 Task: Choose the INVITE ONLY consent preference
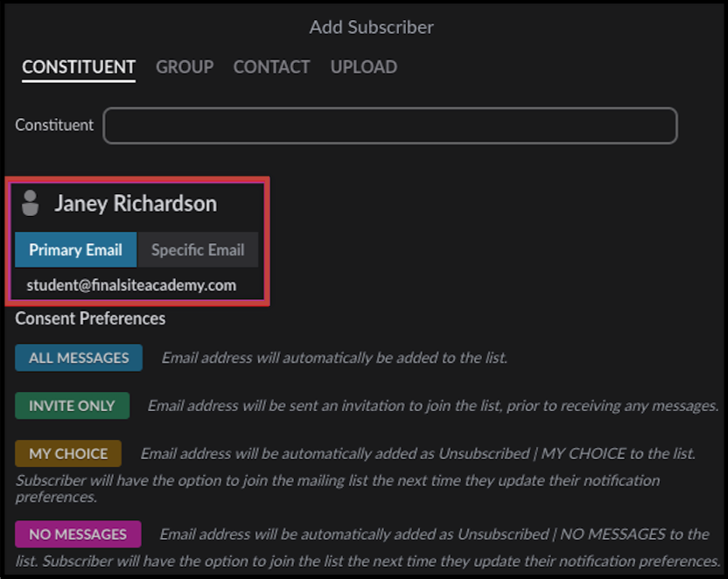pyautogui.click(x=72, y=406)
